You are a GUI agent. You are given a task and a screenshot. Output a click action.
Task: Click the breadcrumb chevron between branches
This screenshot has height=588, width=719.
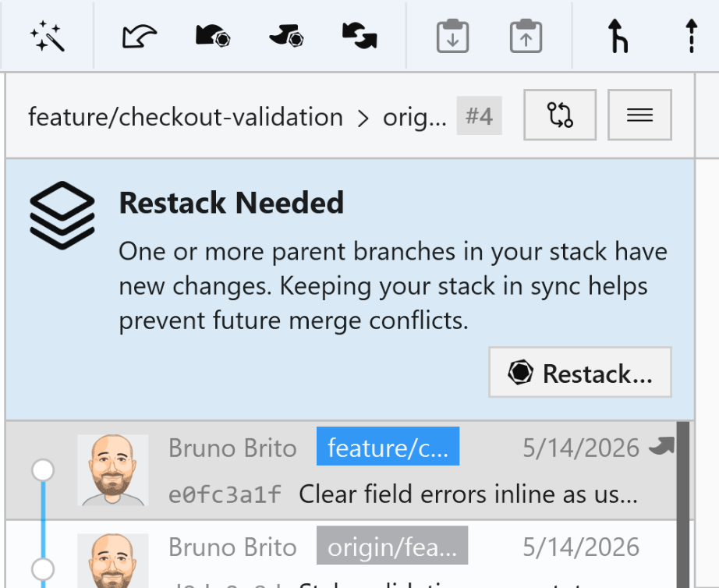(x=363, y=119)
